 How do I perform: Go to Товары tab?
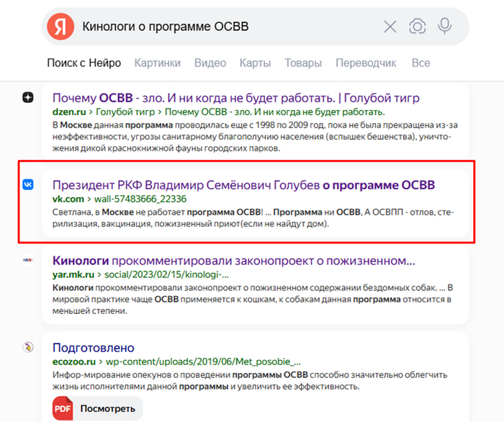coord(303,63)
